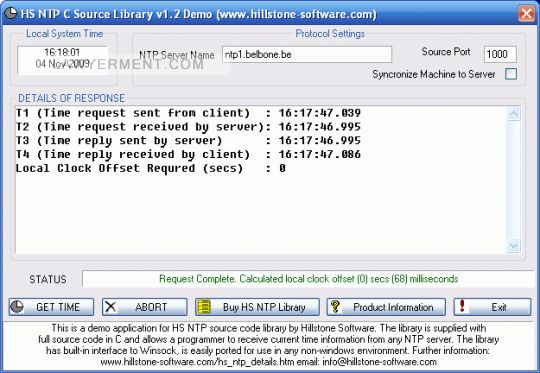This screenshot has height=373, width=540.
Task: Click the T3 reply sent by server line
Action: [x=188, y=141]
